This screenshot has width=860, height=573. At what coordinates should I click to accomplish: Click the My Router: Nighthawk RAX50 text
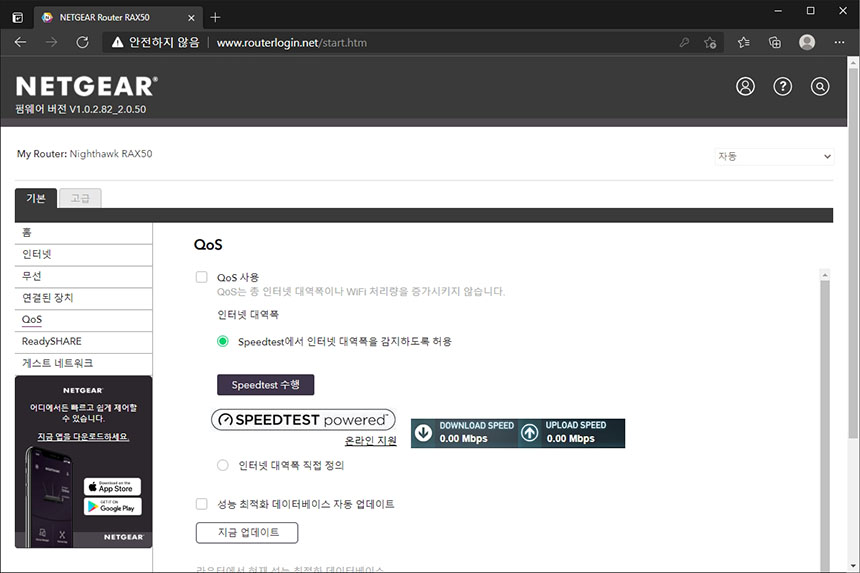tap(84, 154)
